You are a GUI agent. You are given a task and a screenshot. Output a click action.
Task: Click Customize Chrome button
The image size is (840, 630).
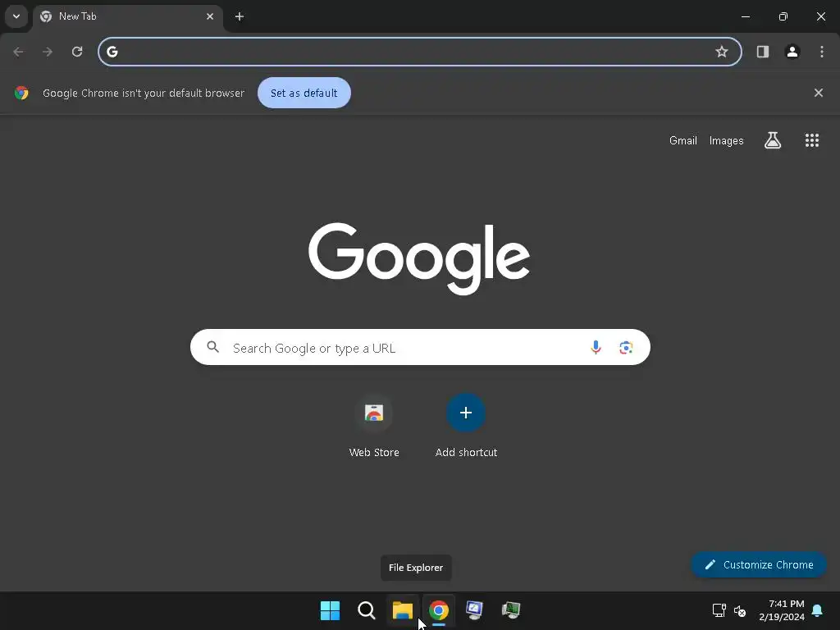759,564
